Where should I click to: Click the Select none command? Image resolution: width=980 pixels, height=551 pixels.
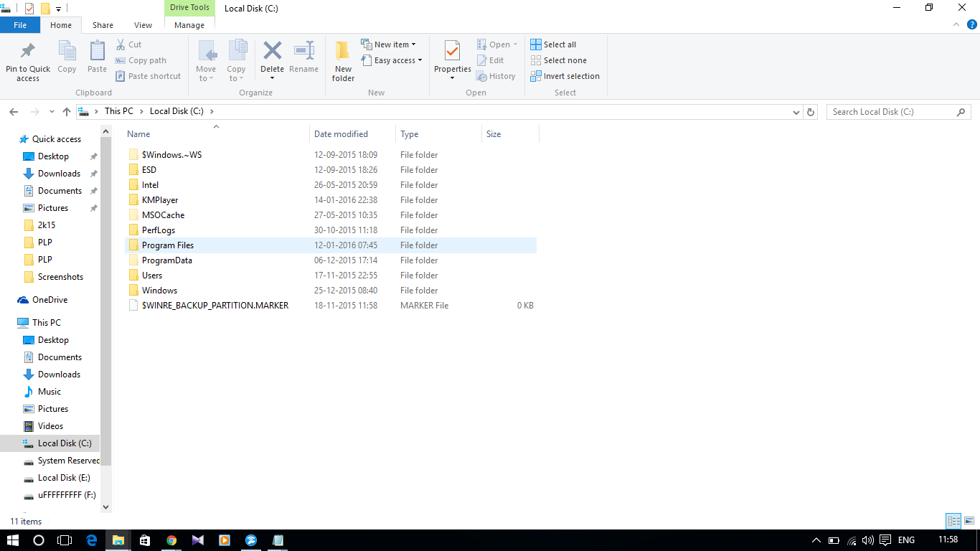click(558, 60)
